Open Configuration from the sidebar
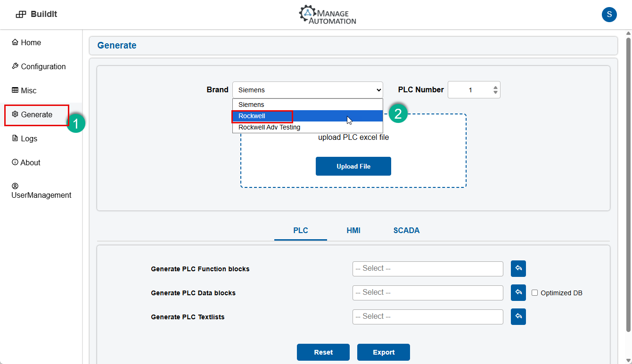The width and height of the screenshot is (632, 364). click(39, 66)
